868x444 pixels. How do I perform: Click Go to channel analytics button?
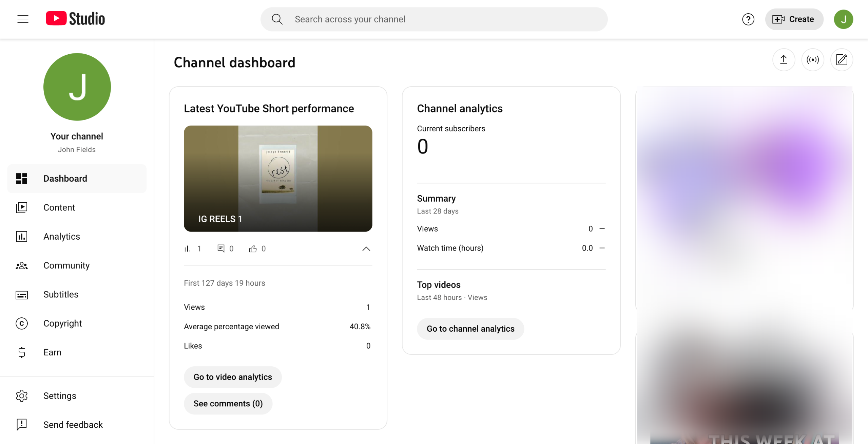point(470,329)
